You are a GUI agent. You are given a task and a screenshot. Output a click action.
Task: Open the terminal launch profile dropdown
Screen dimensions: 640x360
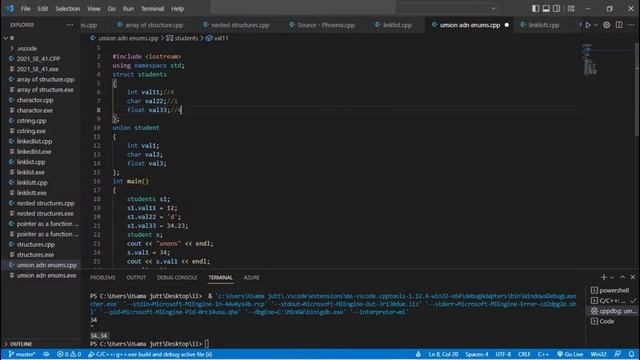point(612,278)
